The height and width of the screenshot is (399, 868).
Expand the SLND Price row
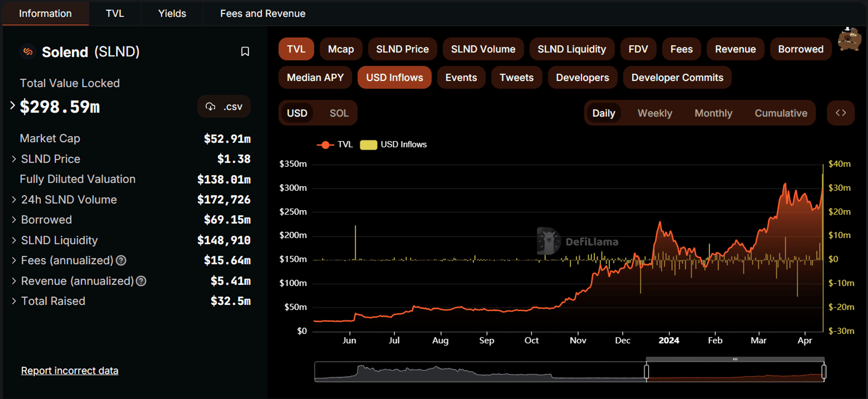[14, 159]
